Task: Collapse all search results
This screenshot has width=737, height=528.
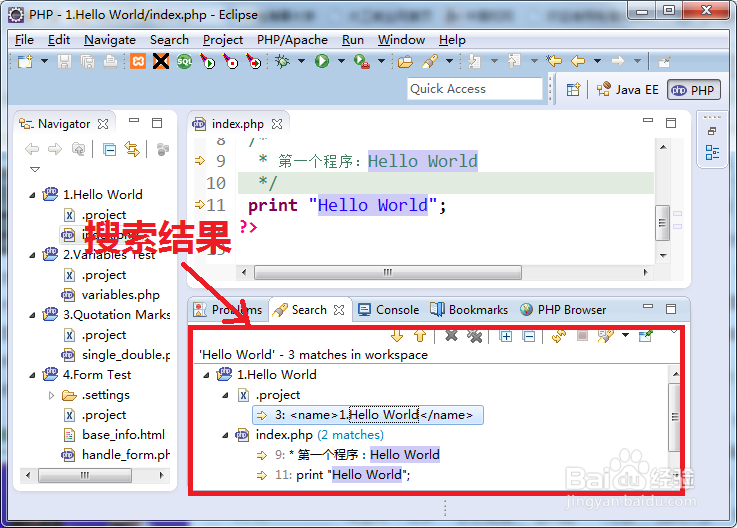Action: [529, 336]
